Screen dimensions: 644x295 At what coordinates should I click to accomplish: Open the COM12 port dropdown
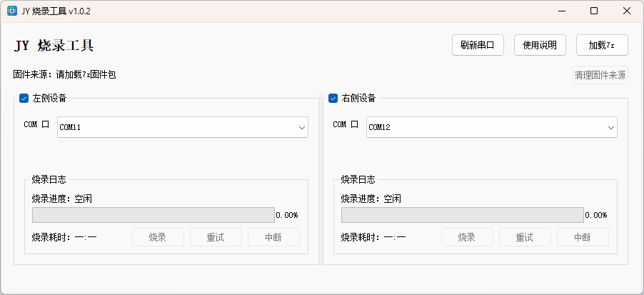tap(492, 127)
